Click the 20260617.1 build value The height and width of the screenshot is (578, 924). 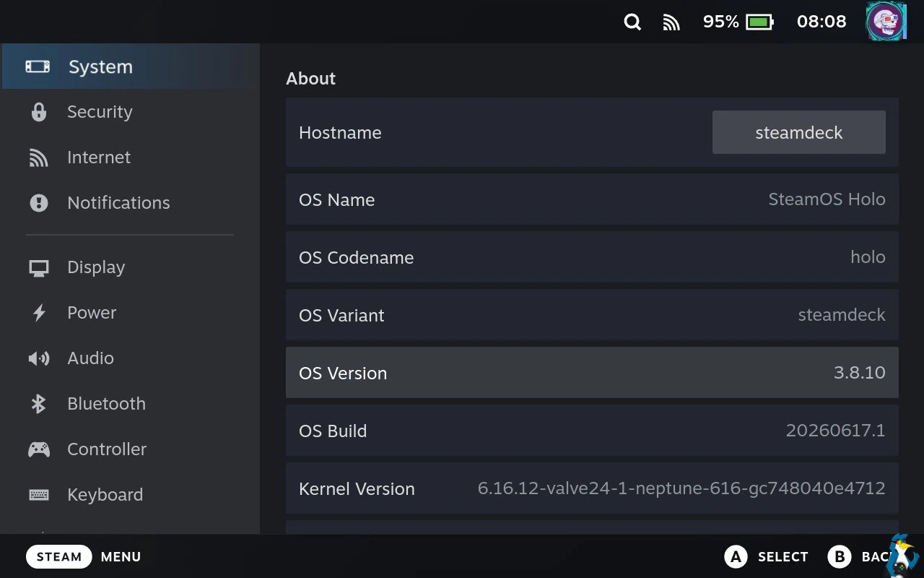tap(835, 431)
